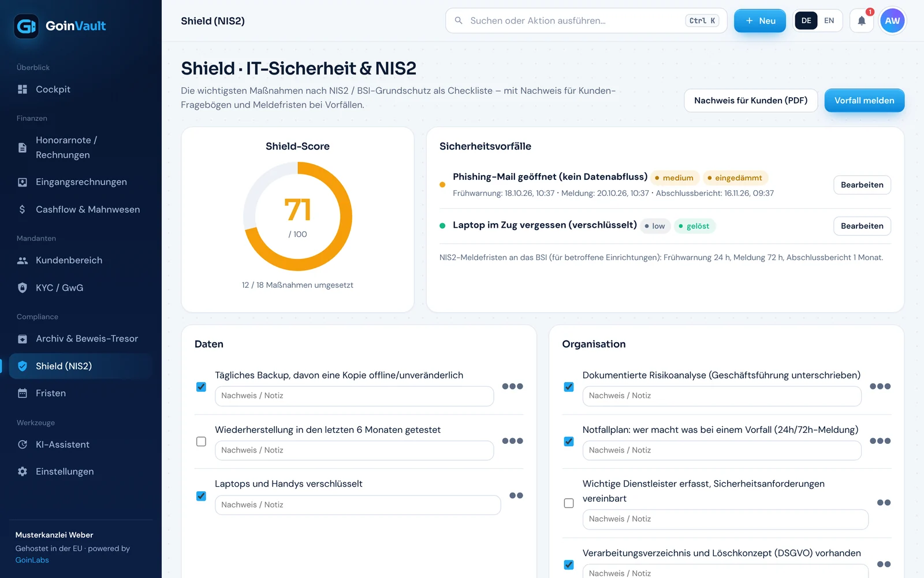Click the three dots beside Tägliches Backup
Viewport: 924px width, 578px height.
pyautogui.click(x=513, y=386)
